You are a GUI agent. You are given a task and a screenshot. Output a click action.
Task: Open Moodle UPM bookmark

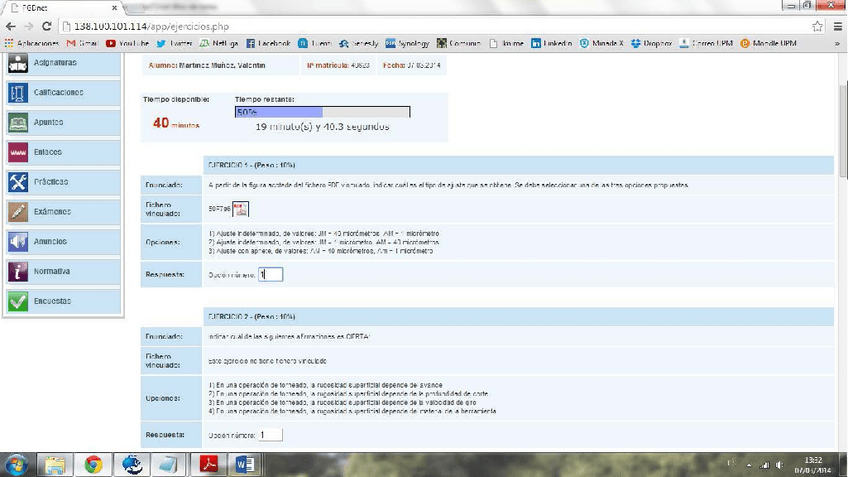[x=768, y=43]
